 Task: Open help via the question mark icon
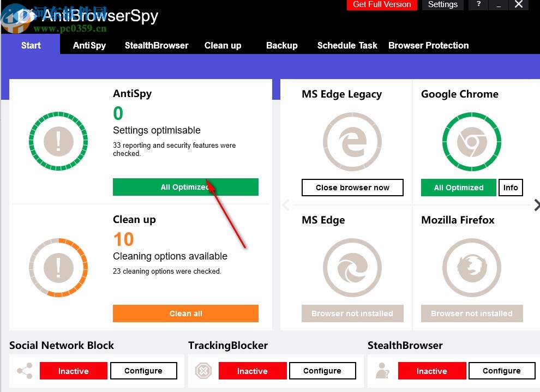(x=478, y=5)
